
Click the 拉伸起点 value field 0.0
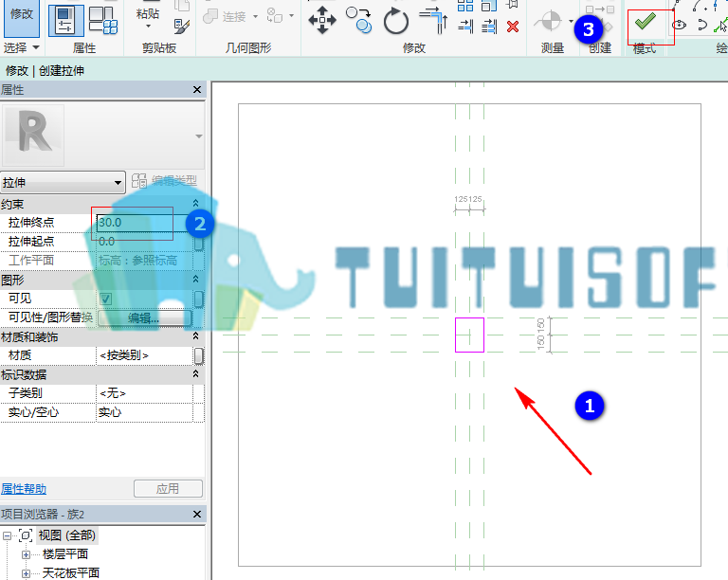144,242
